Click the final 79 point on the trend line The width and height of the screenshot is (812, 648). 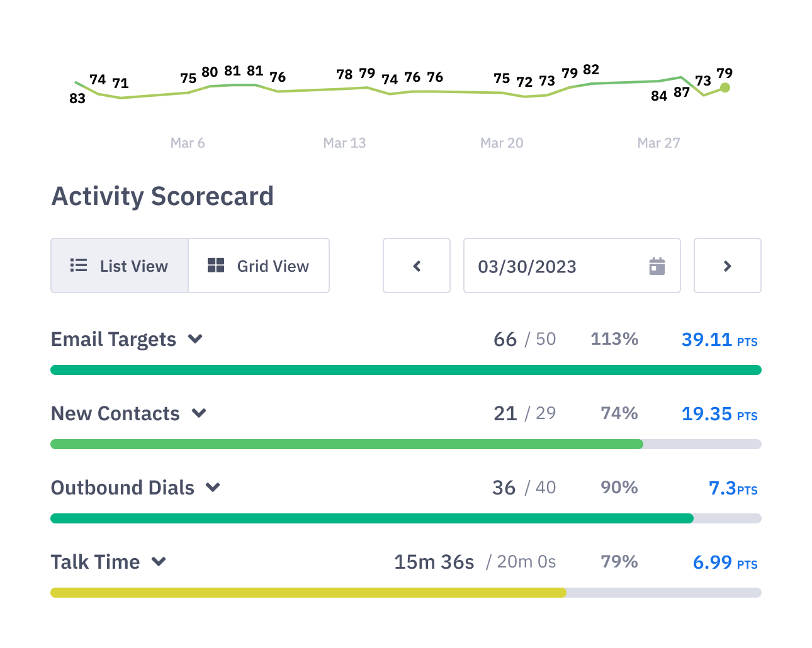pyautogui.click(x=725, y=87)
